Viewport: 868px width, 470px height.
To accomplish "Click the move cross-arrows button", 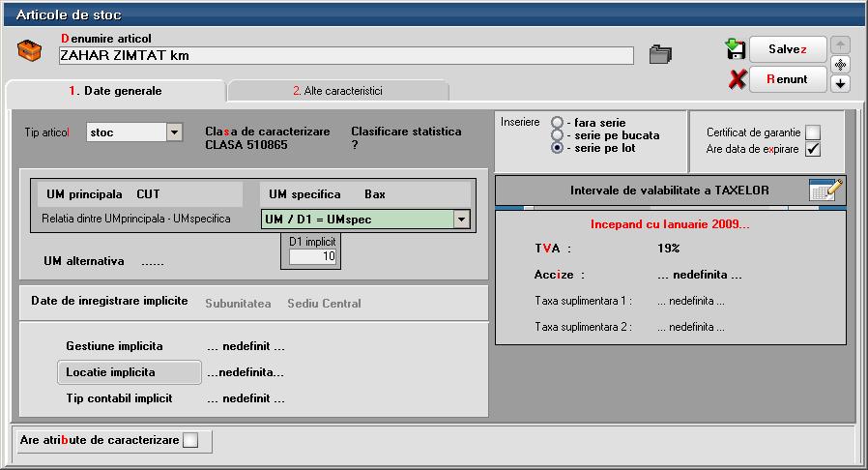I will pos(840,65).
